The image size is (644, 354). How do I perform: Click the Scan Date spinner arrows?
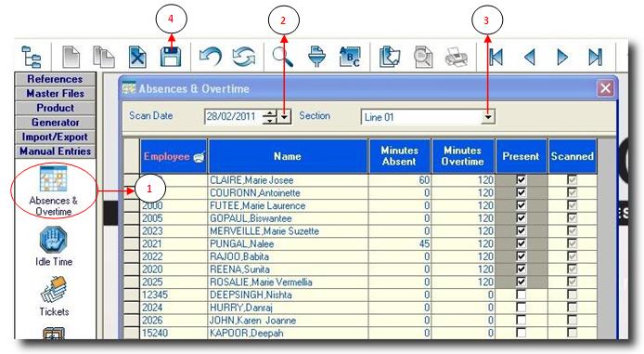click(x=269, y=117)
